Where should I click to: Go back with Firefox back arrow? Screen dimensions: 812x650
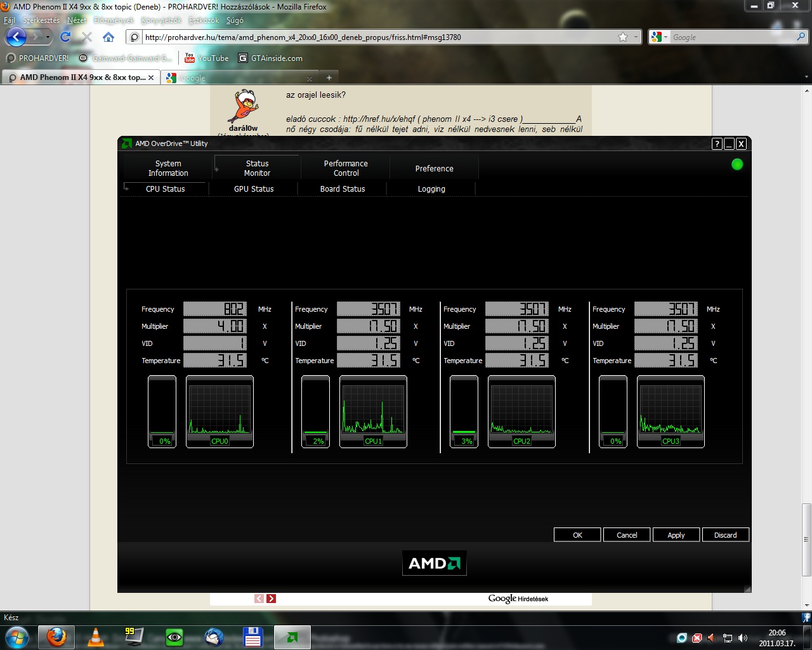click(x=16, y=37)
